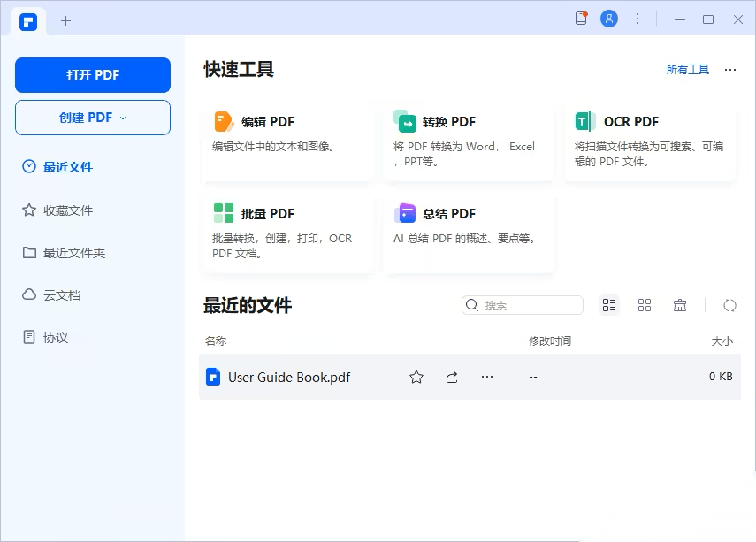This screenshot has width=756, height=542.
Task: Open more options for User Guide Book.pdf
Action: [x=487, y=378]
